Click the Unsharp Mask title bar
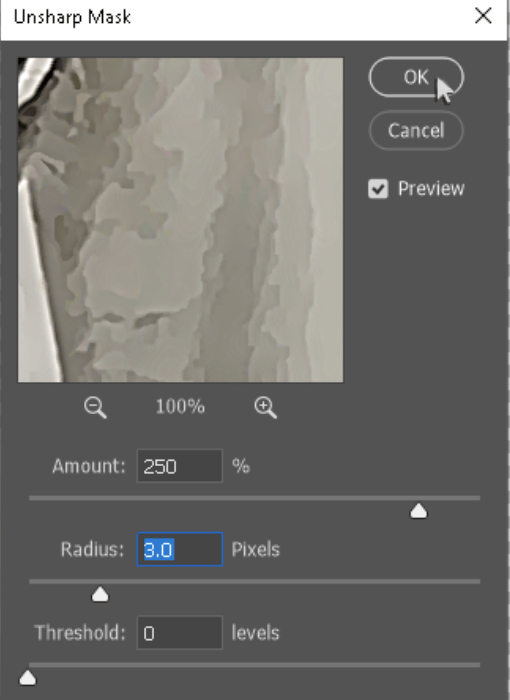This screenshot has height=700, width=510. 232,18
